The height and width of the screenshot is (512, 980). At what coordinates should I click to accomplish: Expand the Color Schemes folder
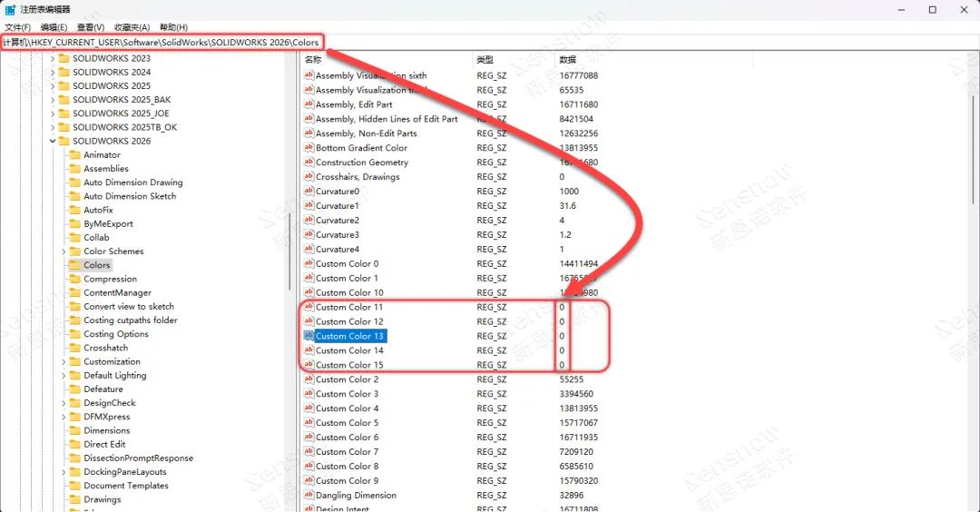coord(64,251)
